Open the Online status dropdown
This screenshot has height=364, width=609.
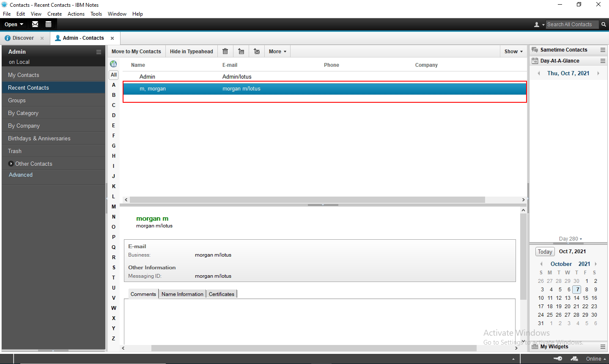point(596,359)
